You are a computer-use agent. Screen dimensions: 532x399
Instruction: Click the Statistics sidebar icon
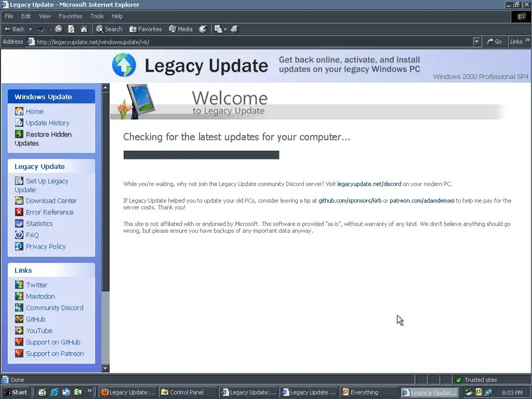[x=19, y=223]
